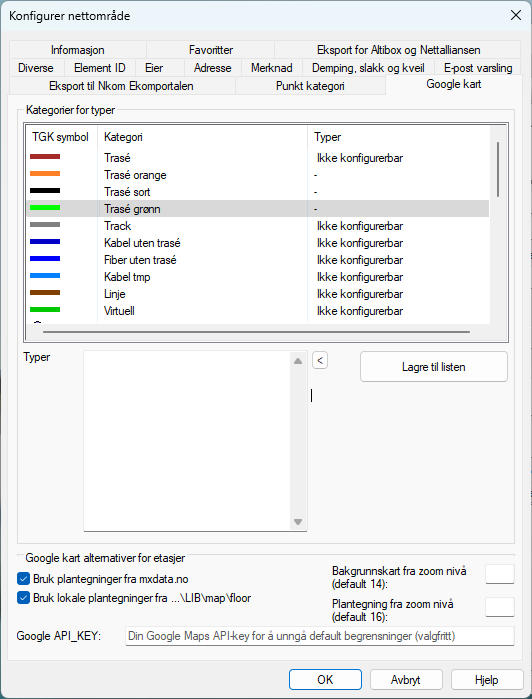Click the category list vertical scrollbar
The height and width of the screenshot is (699, 532).
498,169
